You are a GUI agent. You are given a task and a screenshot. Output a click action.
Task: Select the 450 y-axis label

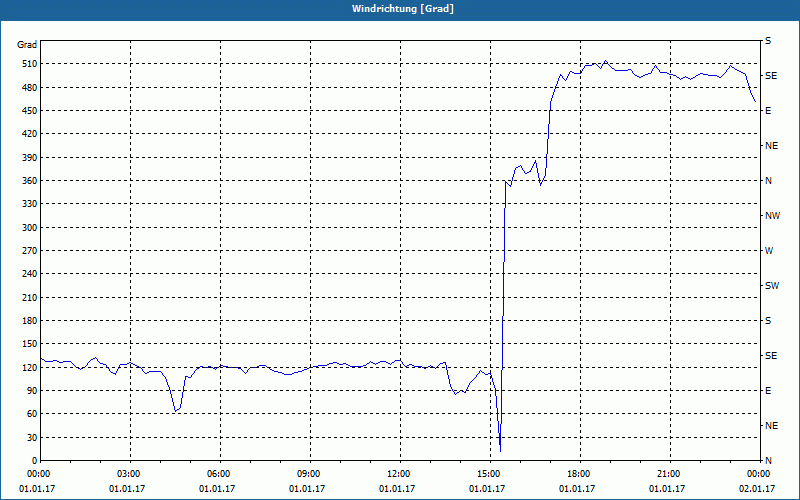pos(30,111)
